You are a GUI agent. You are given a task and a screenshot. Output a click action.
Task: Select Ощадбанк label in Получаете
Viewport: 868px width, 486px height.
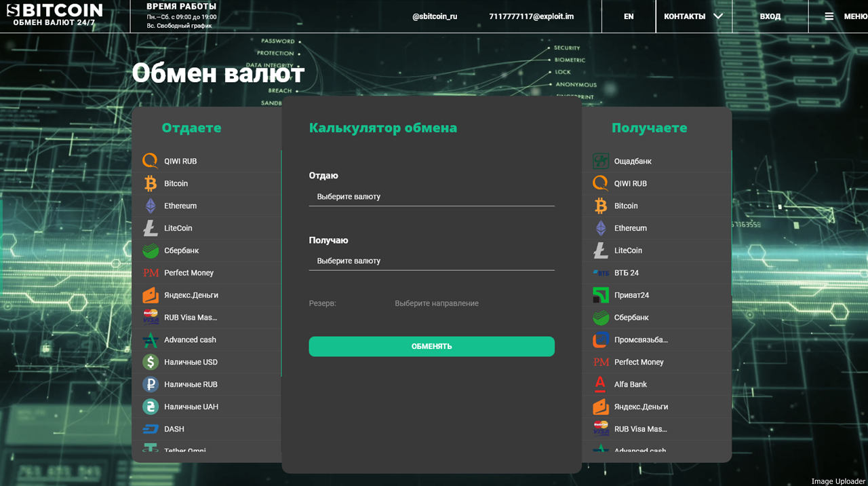click(633, 161)
